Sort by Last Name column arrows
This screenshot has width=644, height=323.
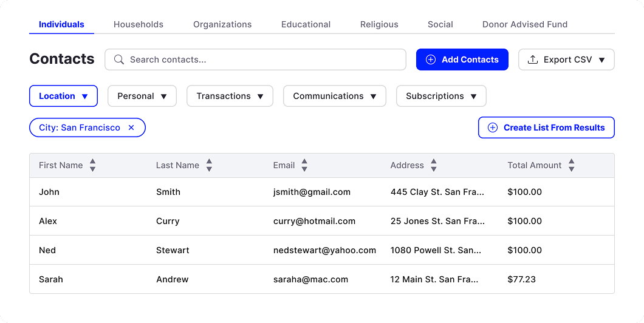pyautogui.click(x=209, y=165)
